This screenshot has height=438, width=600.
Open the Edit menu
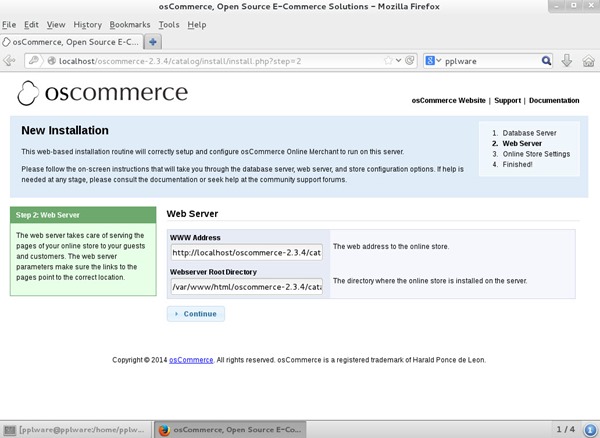(x=31, y=25)
